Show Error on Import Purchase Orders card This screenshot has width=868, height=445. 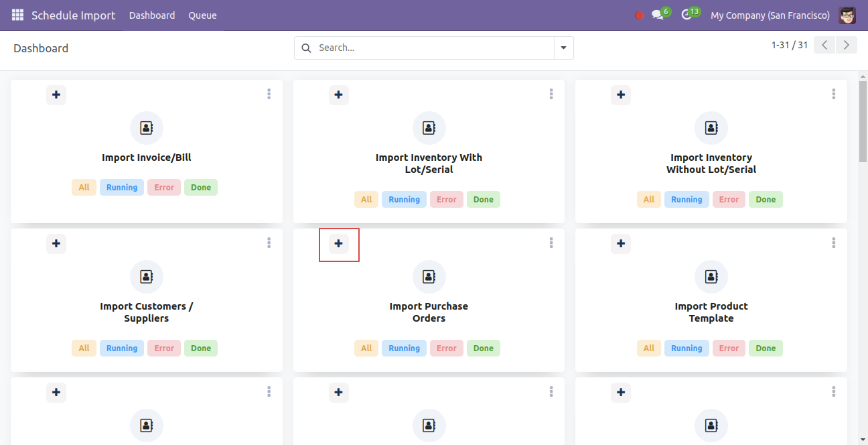447,348
